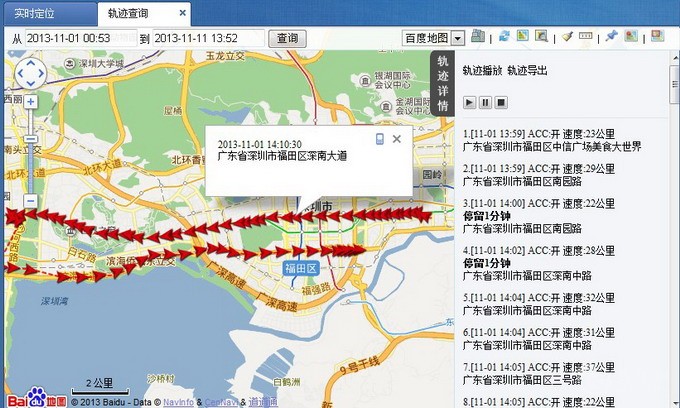
Task: Click the magnifier map search icon
Action: tap(541, 37)
